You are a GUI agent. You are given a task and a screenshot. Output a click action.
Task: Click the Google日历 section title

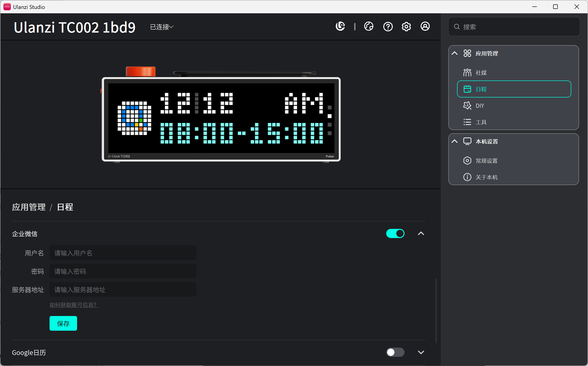(29, 352)
